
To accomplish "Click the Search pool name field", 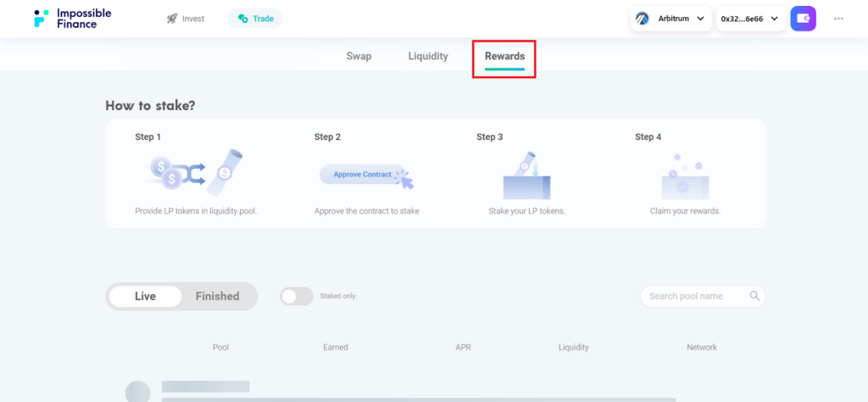I will 703,296.
